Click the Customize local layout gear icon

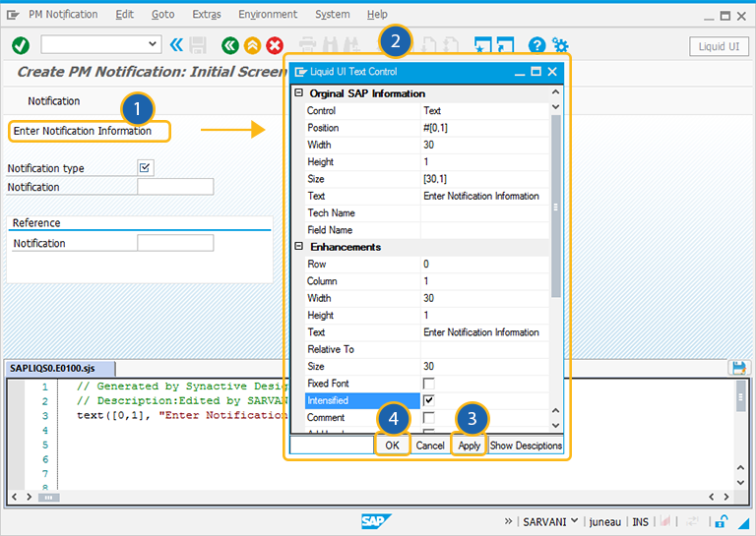pyautogui.click(x=560, y=45)
